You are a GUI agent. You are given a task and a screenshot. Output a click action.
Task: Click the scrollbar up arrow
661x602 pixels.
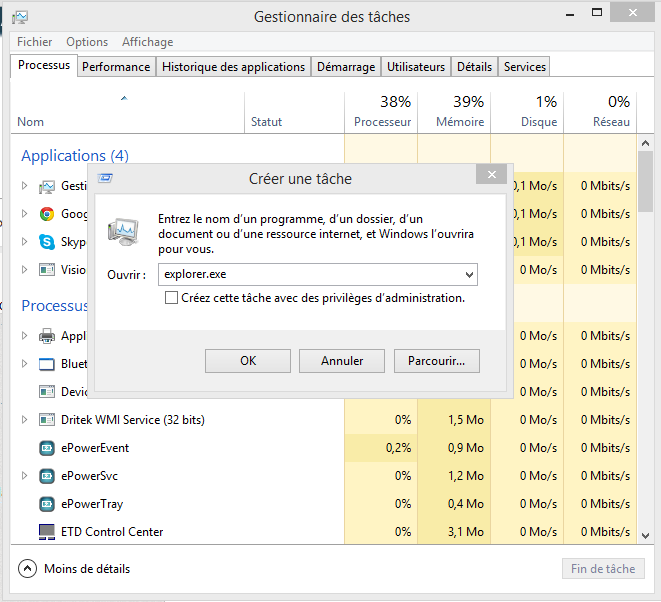(645, 143)
